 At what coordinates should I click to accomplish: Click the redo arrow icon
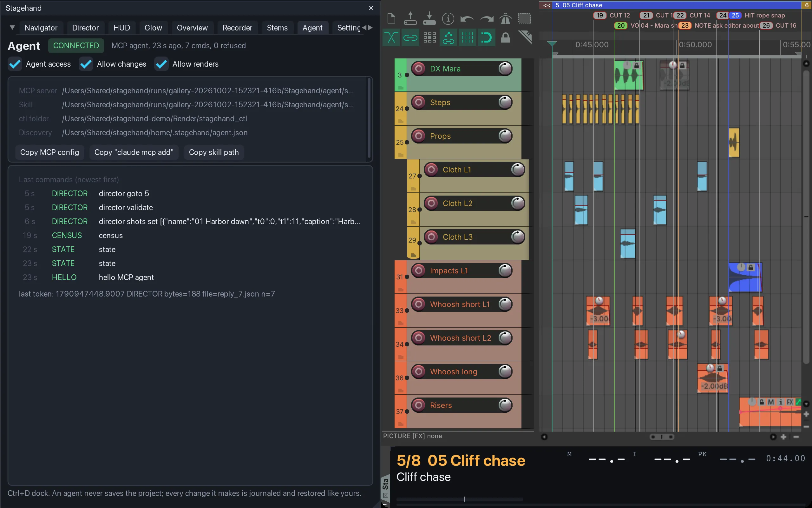[487, 19]
